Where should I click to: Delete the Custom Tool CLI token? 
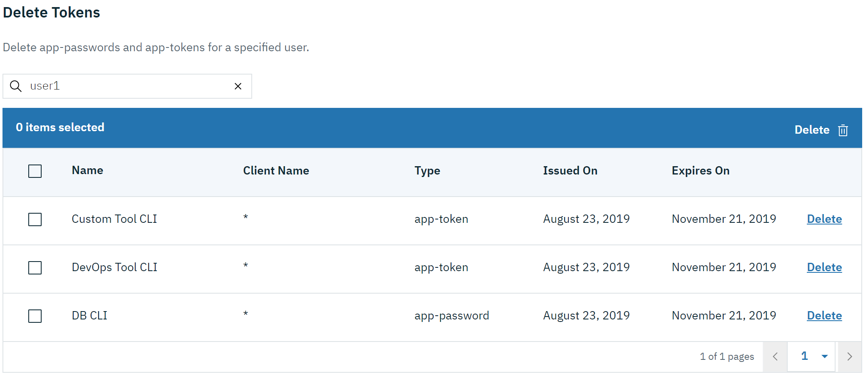824,219
